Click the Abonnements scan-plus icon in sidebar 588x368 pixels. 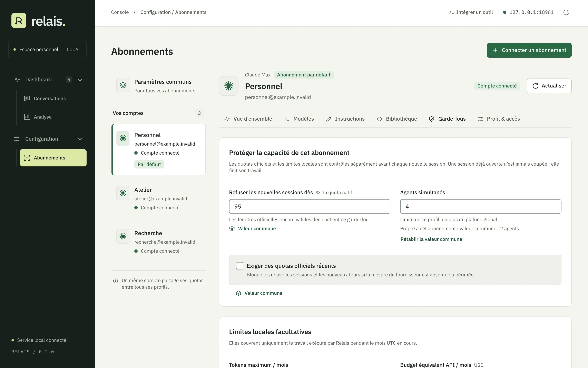[x=27, y=158]
